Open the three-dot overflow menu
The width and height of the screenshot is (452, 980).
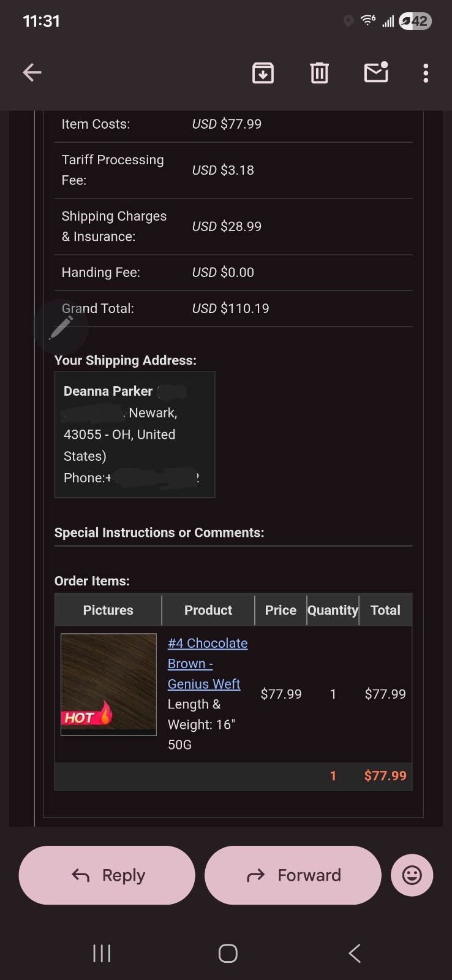pos(426,73)
